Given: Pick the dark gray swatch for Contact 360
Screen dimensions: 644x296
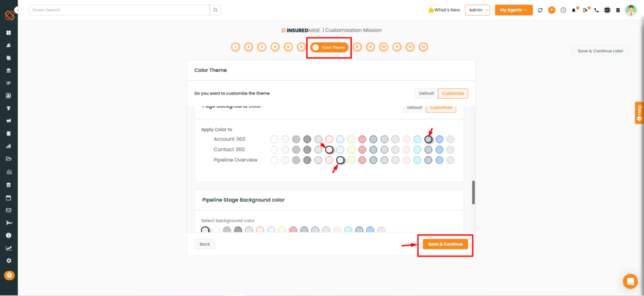Looking at the screenshot, I should [x=307, y=150].
